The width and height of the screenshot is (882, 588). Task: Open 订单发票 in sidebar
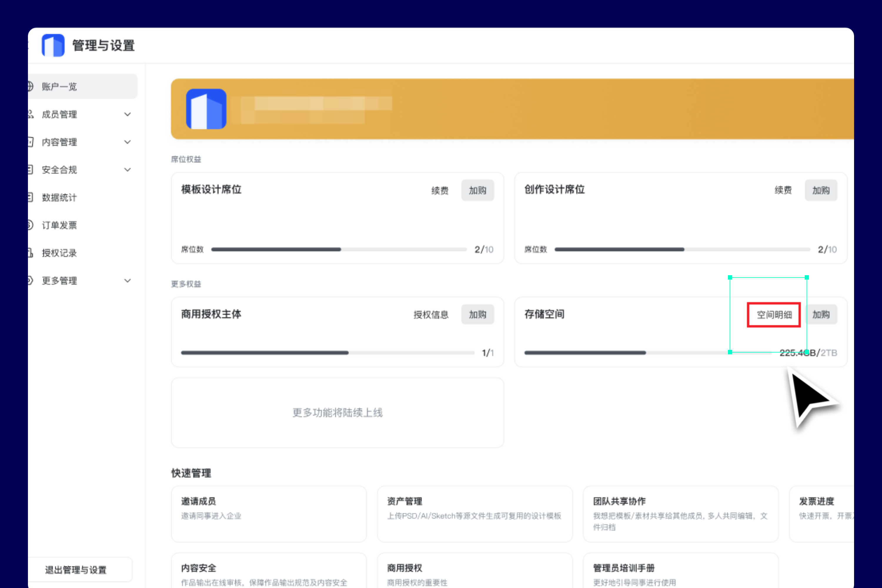[59, 225]
